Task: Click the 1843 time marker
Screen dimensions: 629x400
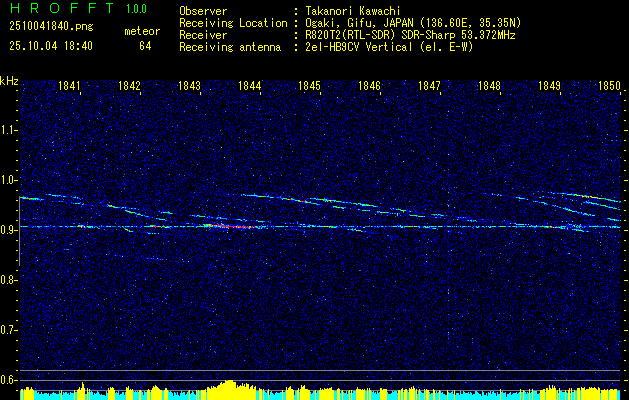Action: click(189, 86)
